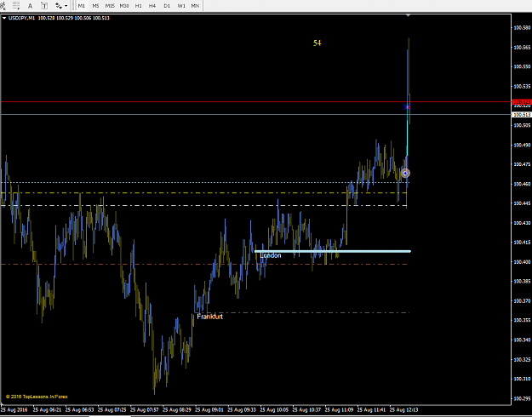This screenshot has width=532, height=417.
Task: Click the 100.490 price scale value
Action: (523, 145)
